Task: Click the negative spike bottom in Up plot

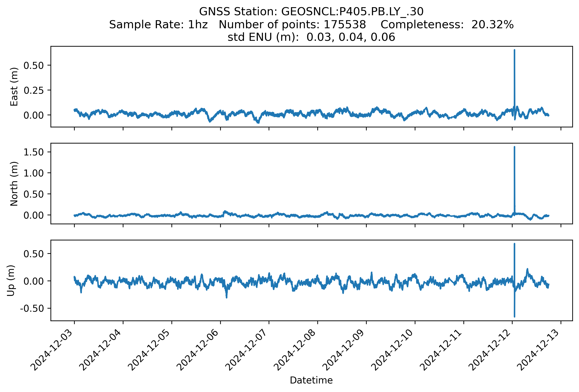Action: (514, 317)
